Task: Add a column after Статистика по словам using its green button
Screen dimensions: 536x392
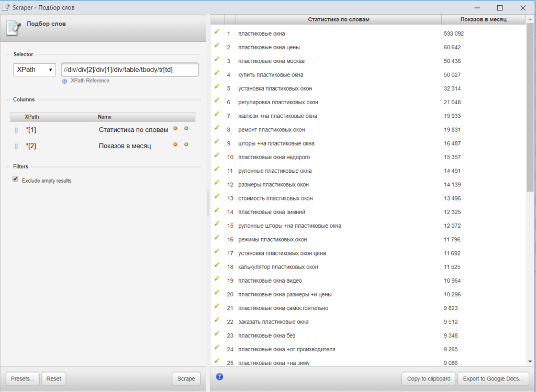Action: point(186,129)
